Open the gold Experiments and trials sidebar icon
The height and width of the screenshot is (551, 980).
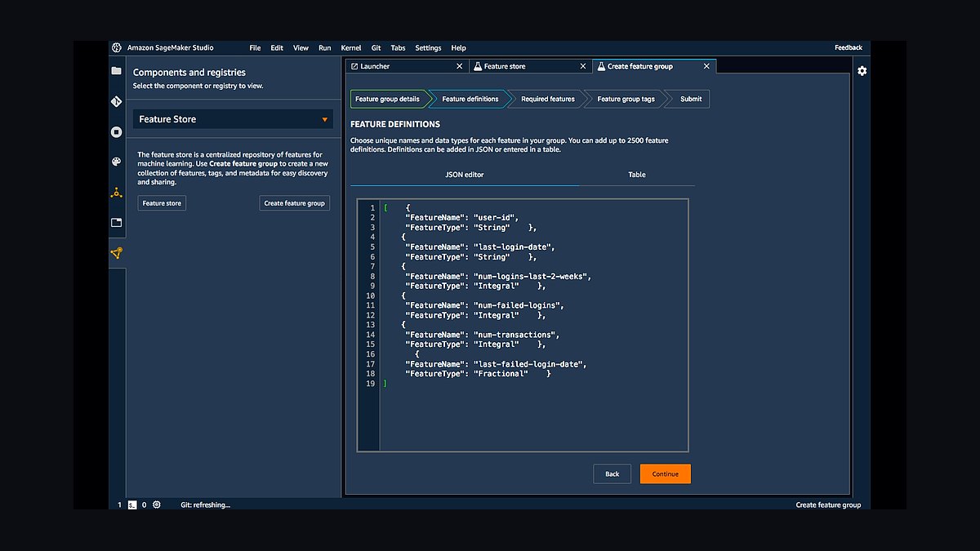(x=116, y=193)
